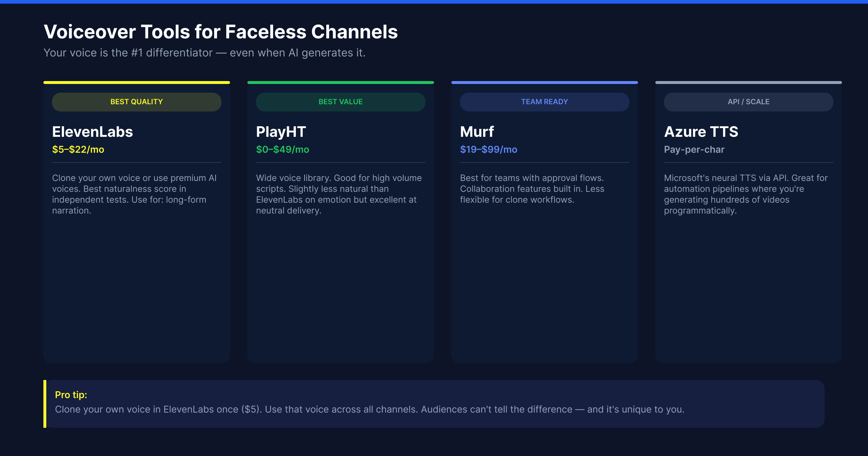
Task: Click the API / SCALE badge
Action: coord(749,102)
